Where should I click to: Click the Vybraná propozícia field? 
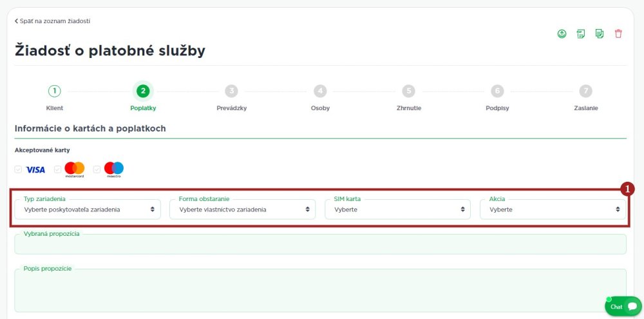tap(320, 244)
